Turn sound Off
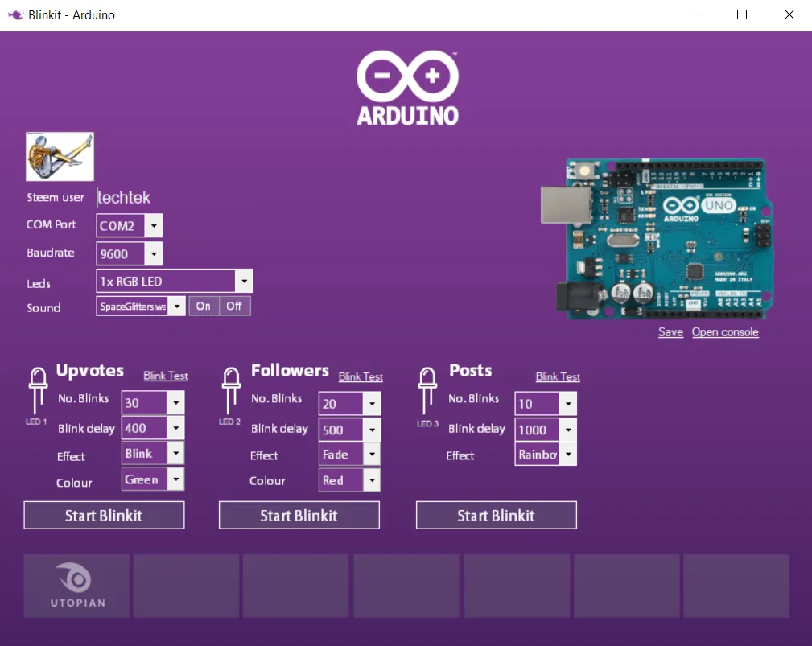Screen dimensions: 812x646 click(234, 306)
